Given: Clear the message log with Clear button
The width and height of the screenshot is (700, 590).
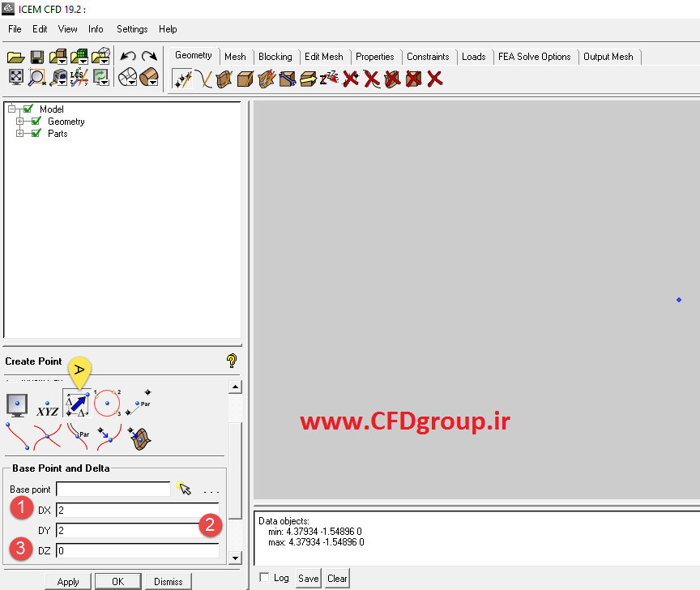Looking at the screenshot, I should 337,579.
